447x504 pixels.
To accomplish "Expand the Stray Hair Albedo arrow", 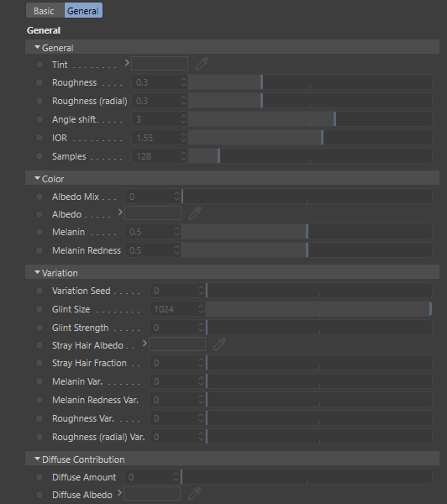I will coord(145,344).
